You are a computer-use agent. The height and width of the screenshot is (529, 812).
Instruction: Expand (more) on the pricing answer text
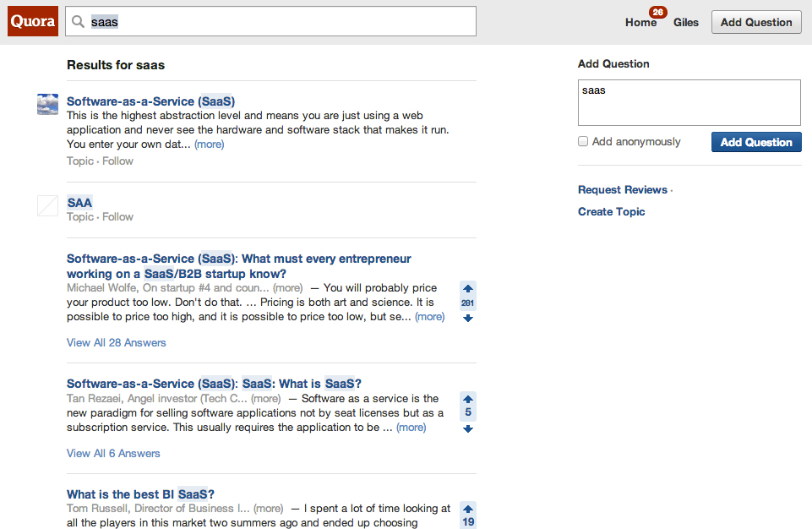coord(430,317)
